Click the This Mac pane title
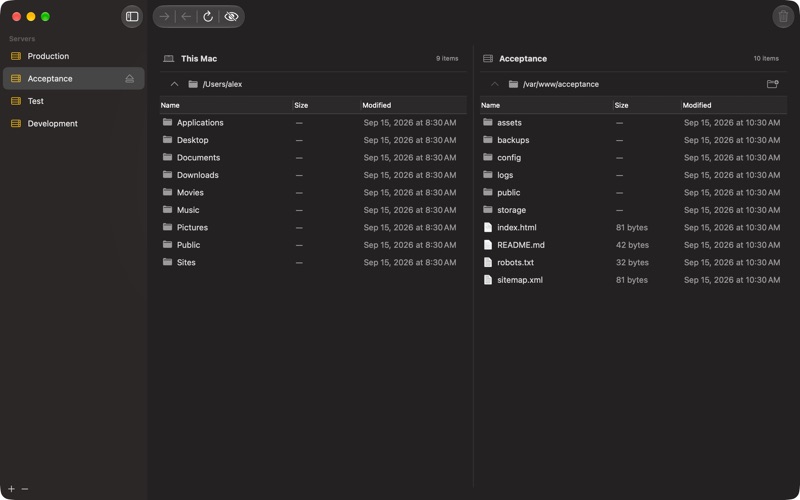Screen dimensions: 800x500 pyautogui.click(x=199, y=59)
